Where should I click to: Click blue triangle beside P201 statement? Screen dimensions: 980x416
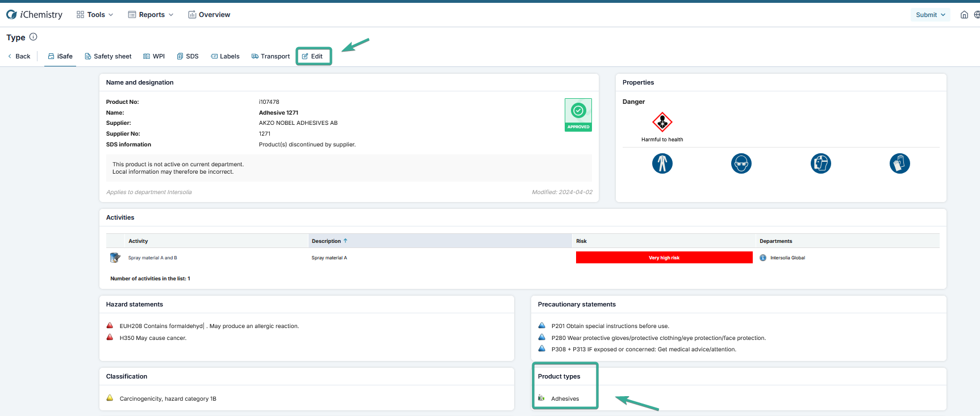tap(541, 326)
